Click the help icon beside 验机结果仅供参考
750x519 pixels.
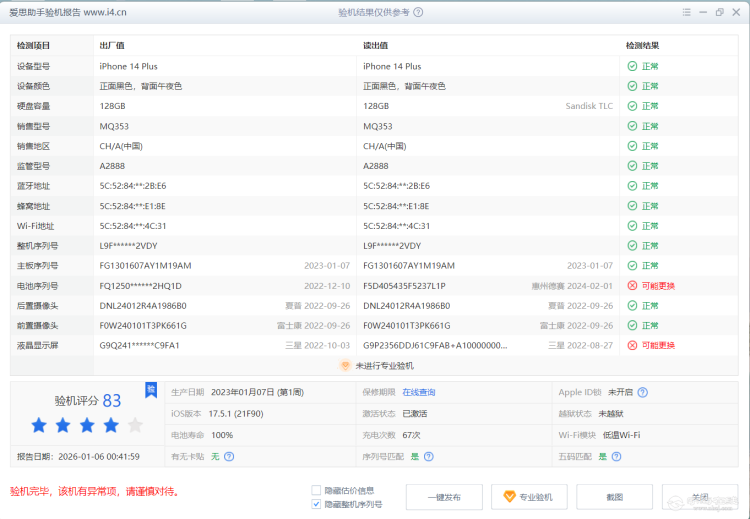click(x=418, y=13)
